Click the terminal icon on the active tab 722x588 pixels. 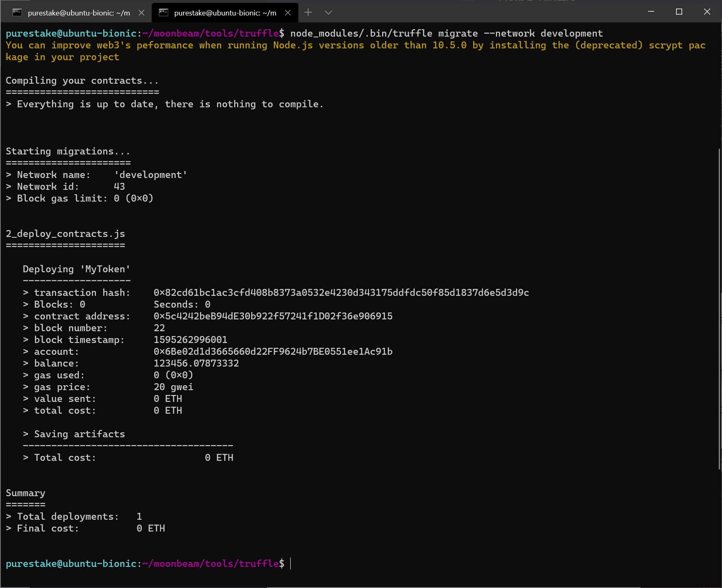[x=164, y=13]
